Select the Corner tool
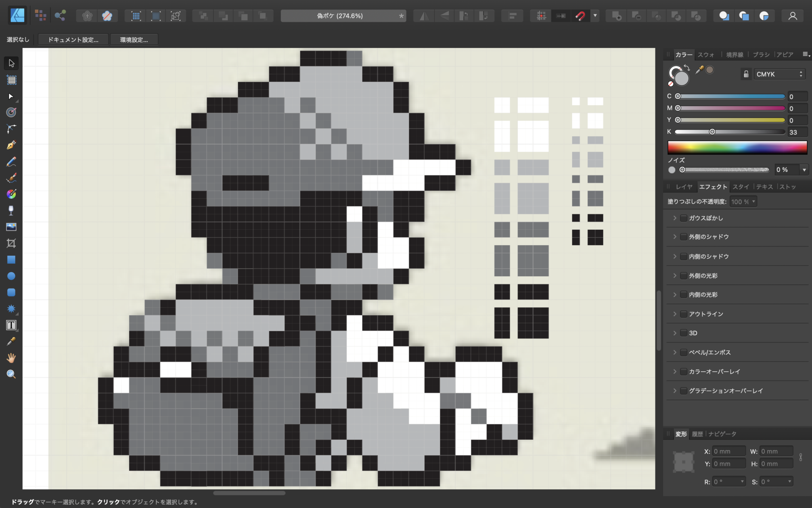812x508 pixels. tap(11, 112)
